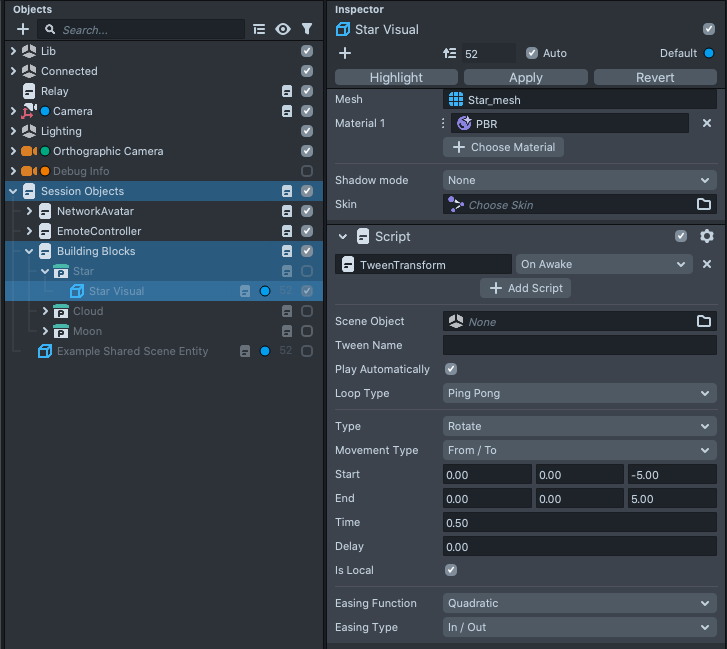
Task: Toggle Play Automatically checkbox
Action: click(451, 369)
